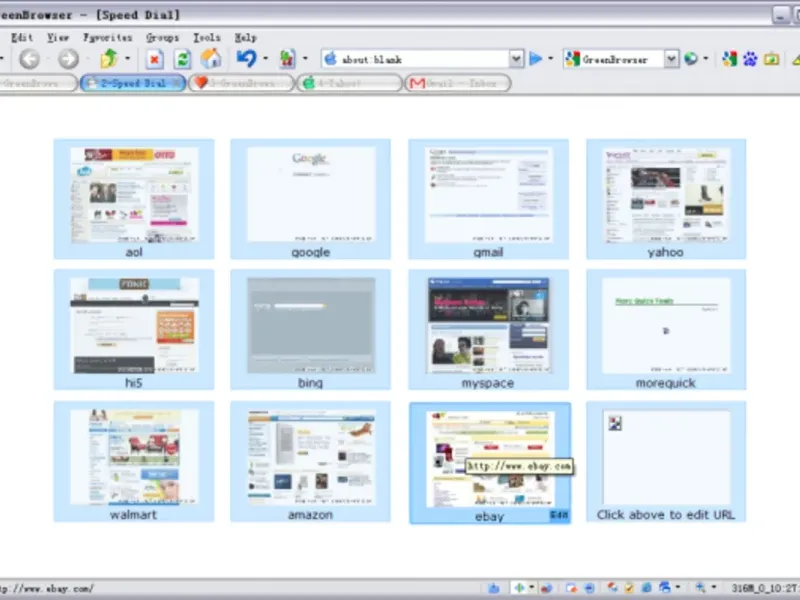Open the google speed dial thumbnail

tap(310, 199)
